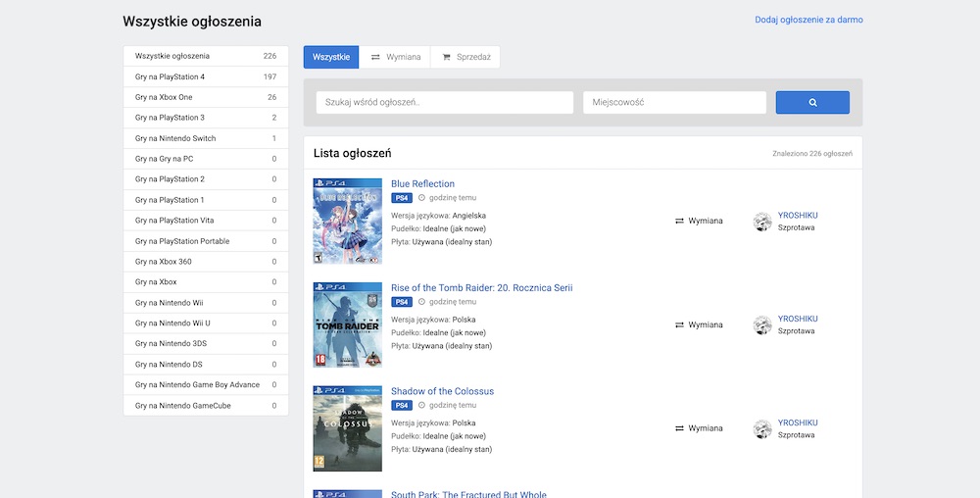
Task: Open the Blue Reflection listing title
Action: pyautogui.click(x=422, y=183)
